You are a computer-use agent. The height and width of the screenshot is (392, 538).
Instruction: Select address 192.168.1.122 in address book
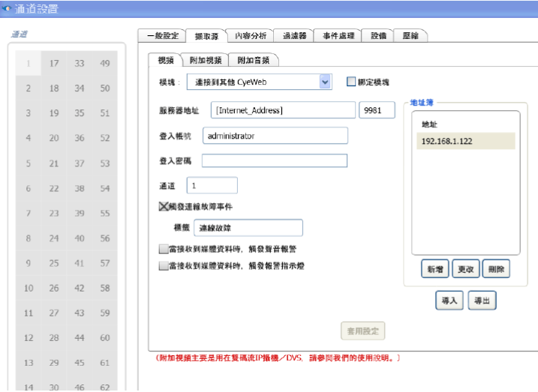tap(465, 141)
